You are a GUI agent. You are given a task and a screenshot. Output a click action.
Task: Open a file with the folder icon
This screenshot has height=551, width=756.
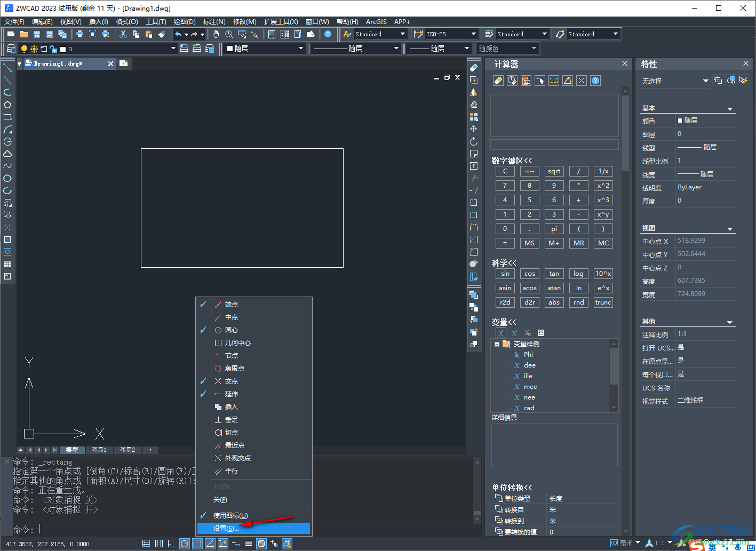click(23, 34)
